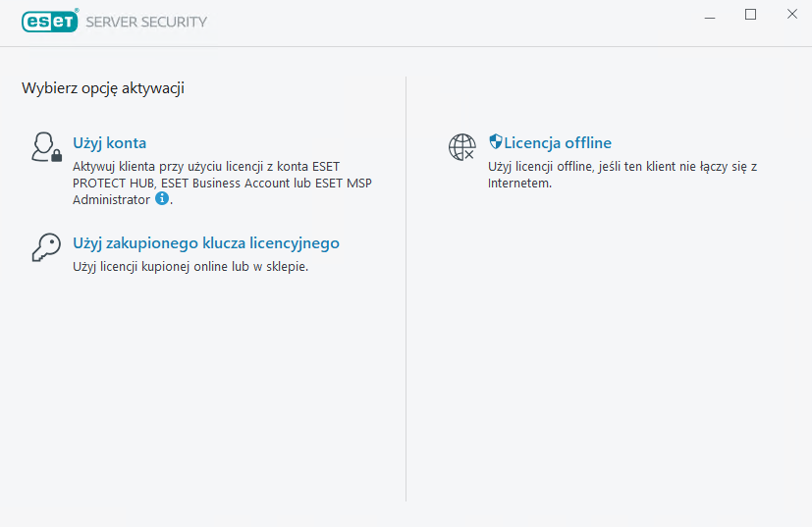
Task: Click the SERVER SECURITY title text
Action: coord(146,22)
